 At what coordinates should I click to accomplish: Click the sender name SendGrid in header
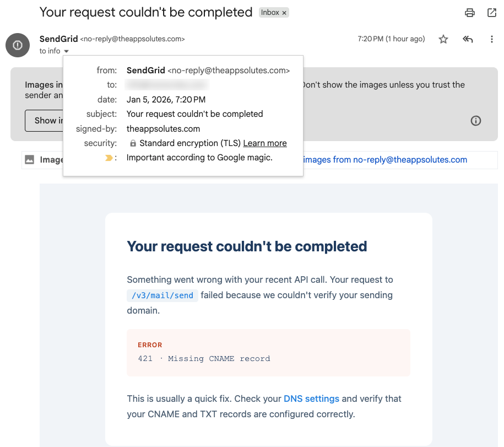[x=58, y=39]
